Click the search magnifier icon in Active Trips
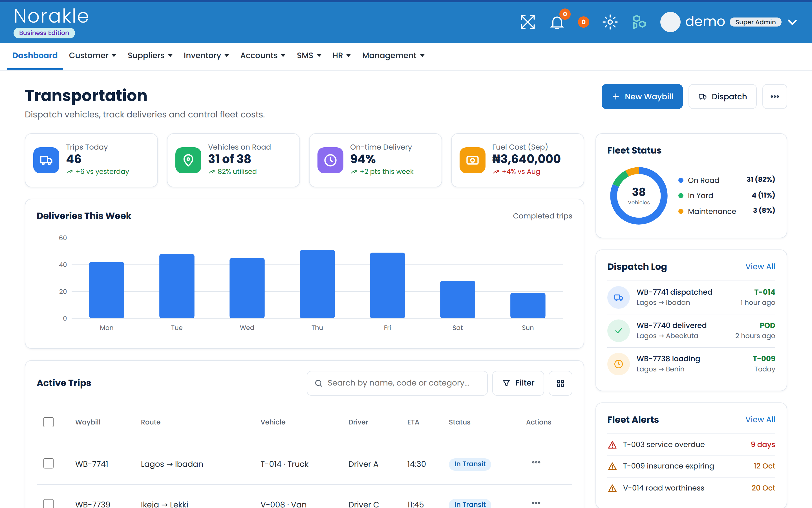This screenshot has width=812, height=508. click(318, 383)
